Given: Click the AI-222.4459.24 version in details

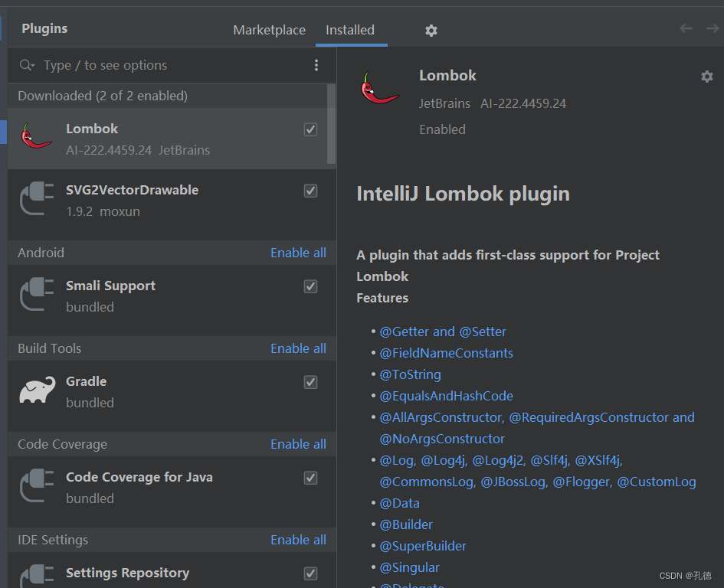Looking at the screenshot, I should click(x=523, y=103).
